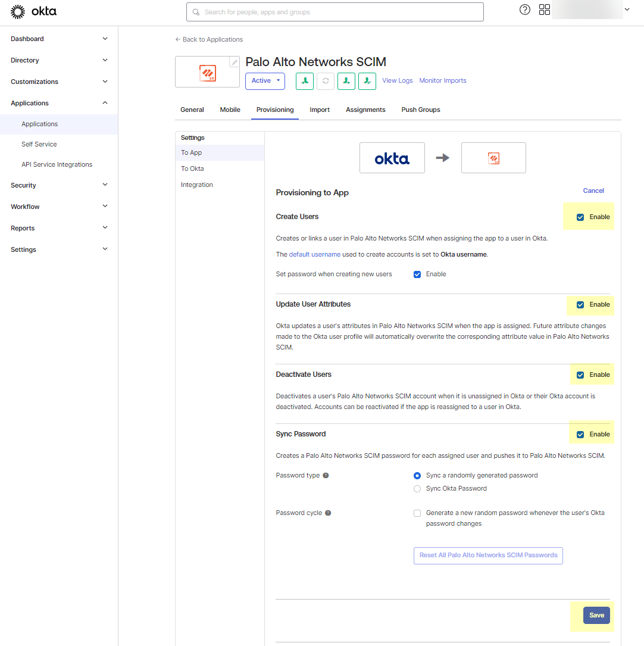
Task: Click the fourth green user icon with arrow
Action: pos(367,81)
